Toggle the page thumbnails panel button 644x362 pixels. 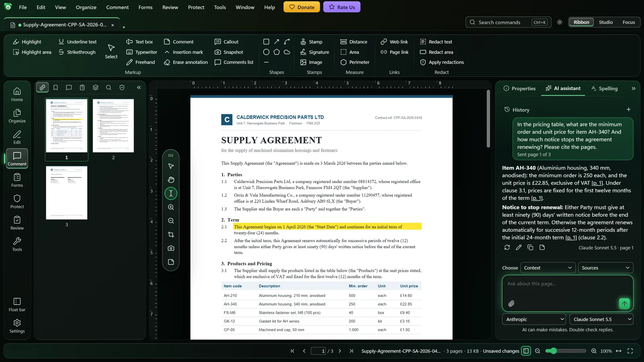(x=42, y=87)
